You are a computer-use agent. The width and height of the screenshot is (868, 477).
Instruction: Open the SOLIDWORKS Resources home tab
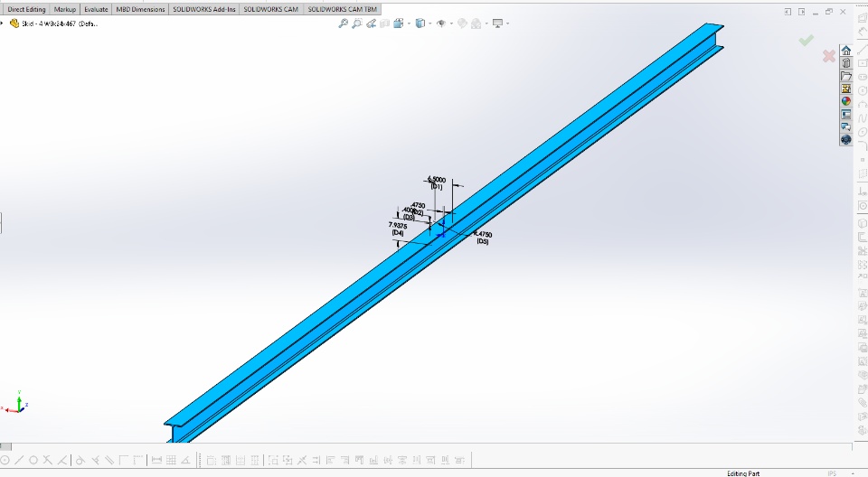click(x=846, y=51)
